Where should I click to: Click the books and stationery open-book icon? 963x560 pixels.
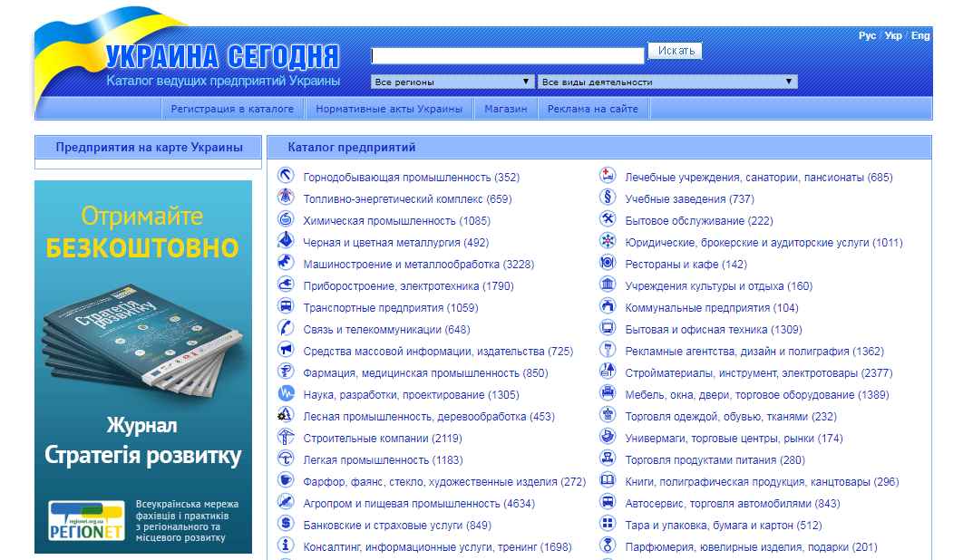pos(608,480)
